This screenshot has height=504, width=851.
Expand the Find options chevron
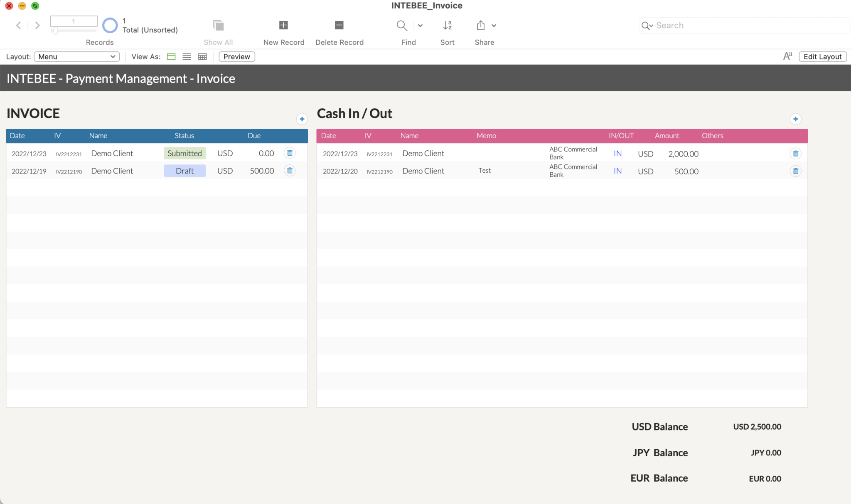click(x=421, y=25)
